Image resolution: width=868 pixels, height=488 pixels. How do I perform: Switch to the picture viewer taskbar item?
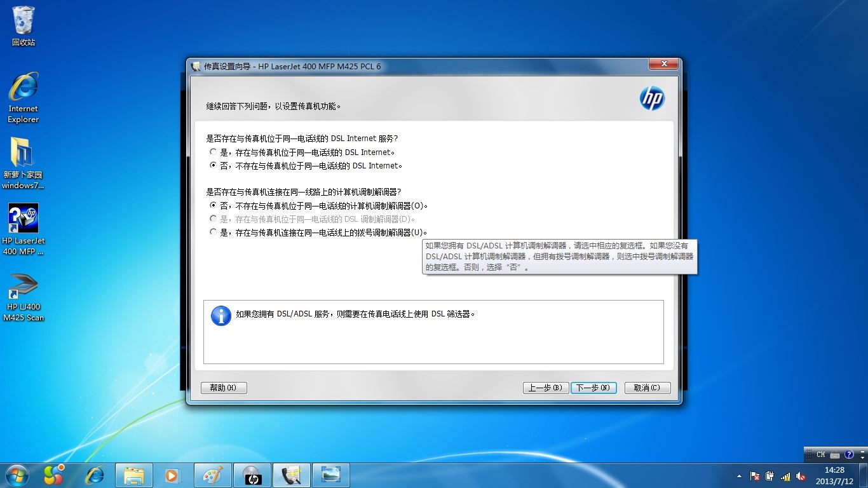[331, 475]
